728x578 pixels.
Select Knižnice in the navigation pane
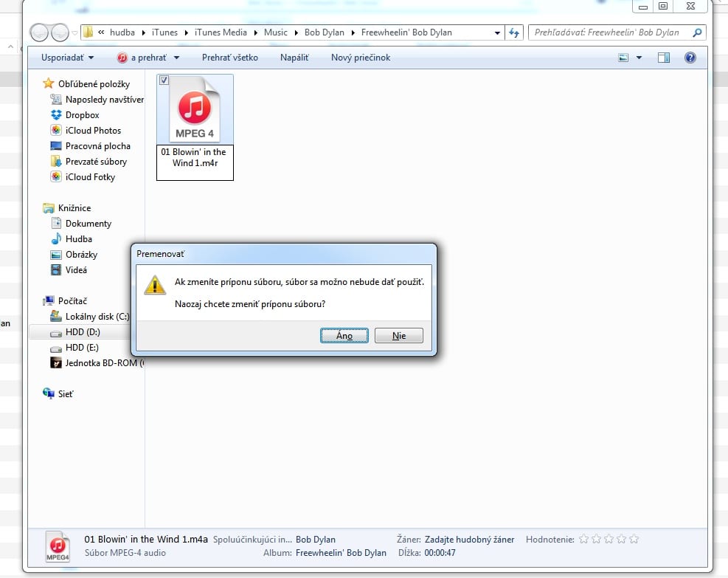tap(74, 208)
